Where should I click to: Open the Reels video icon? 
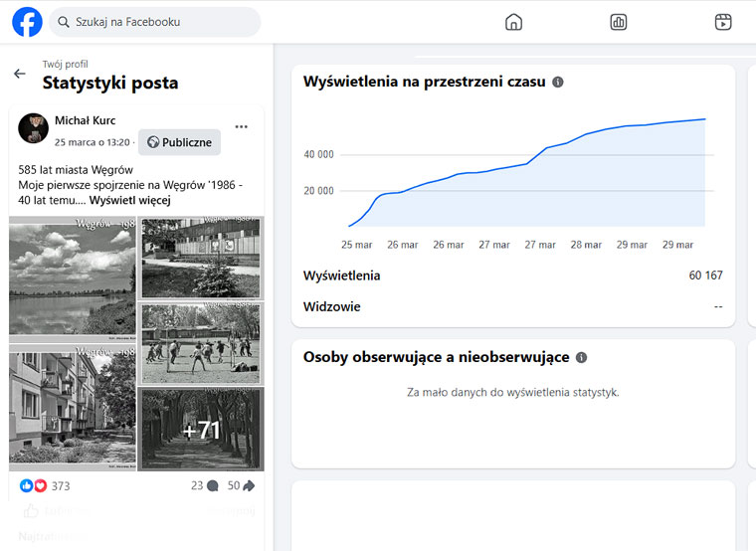tap(723, 22)
